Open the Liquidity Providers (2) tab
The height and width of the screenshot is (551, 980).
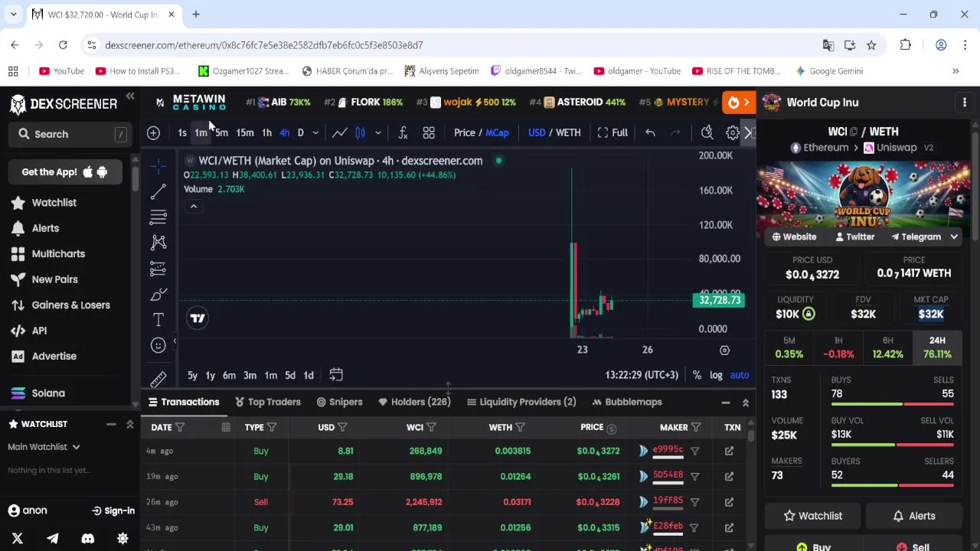point(521,402)
